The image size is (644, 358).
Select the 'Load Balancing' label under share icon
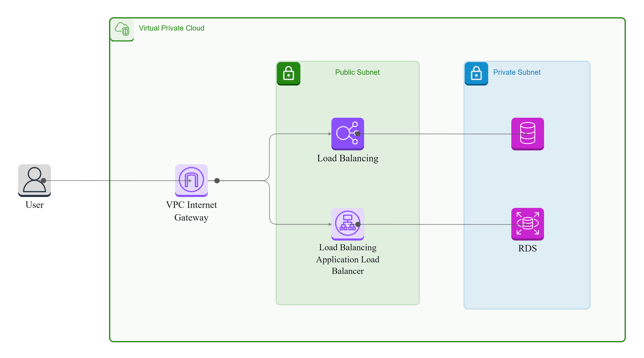(x=347, y=158)
